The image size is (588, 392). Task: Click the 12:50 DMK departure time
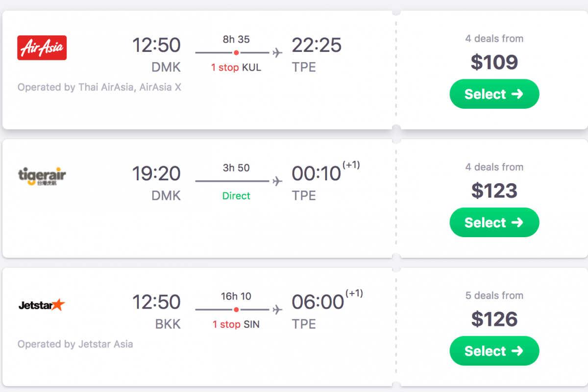pos(156,46)
